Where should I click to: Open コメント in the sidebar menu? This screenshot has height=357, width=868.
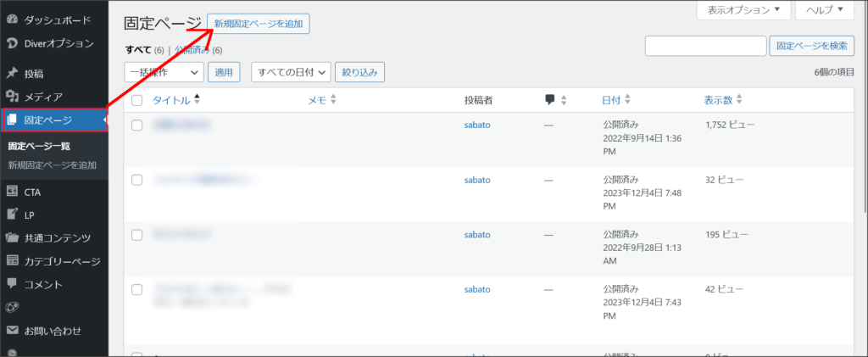pos(43,284)
